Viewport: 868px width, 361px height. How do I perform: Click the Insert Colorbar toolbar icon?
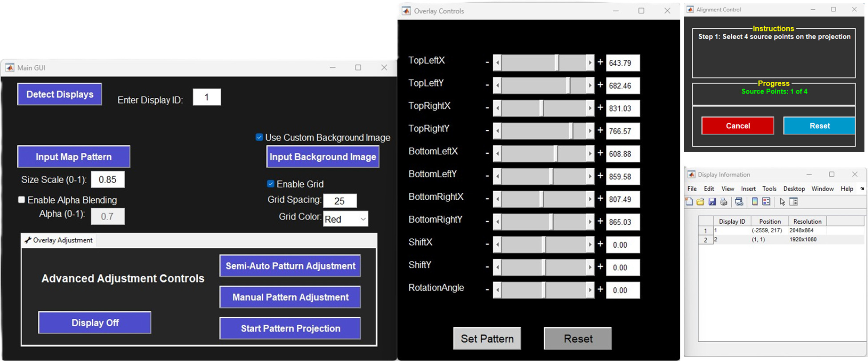coord(755,202)
